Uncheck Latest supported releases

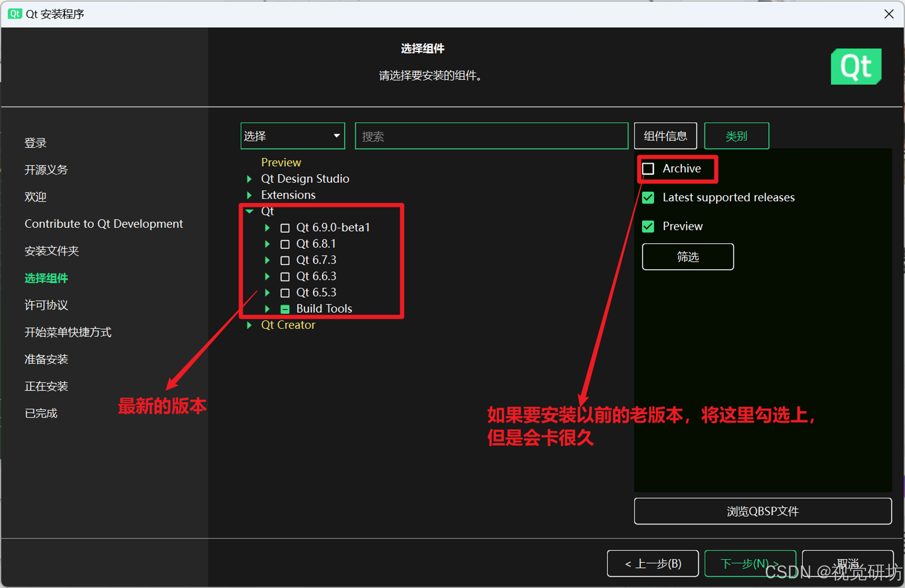(648, 197)
